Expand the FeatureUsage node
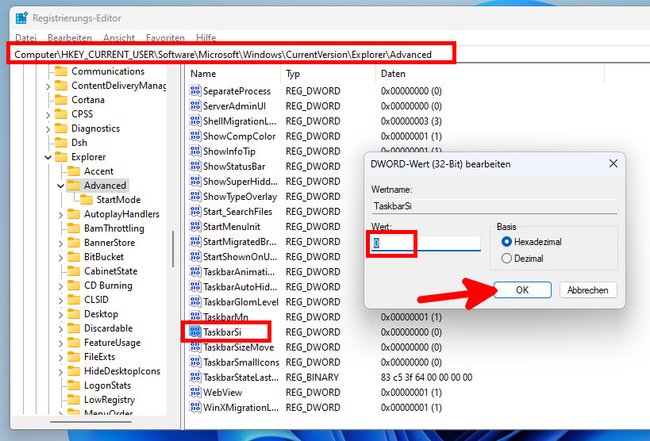Viewport: 650px width, 441px height. tap(61, 343)
